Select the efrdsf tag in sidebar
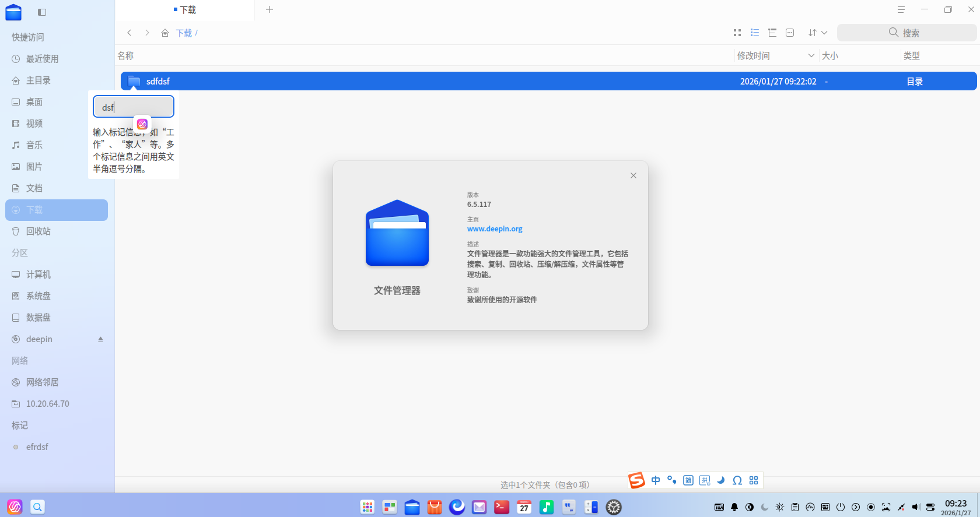 [x=57, y=447]
